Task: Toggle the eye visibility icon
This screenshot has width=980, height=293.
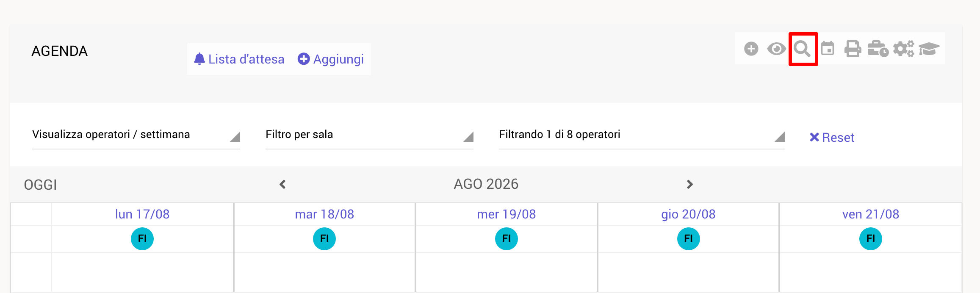Action: tap(776, 49)
